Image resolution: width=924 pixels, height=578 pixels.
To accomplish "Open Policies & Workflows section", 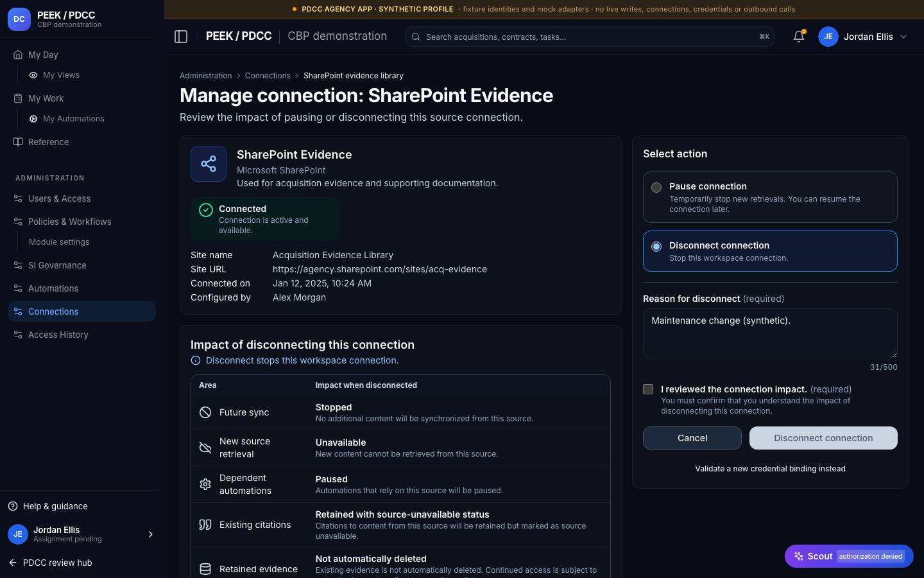I will click(81, 222).
